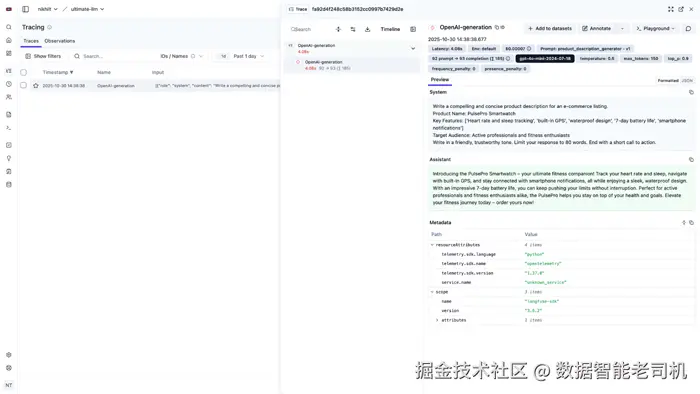Toggle the trace panel layout icon beside Timeline
Screen dimensions: 700x394
413,29
